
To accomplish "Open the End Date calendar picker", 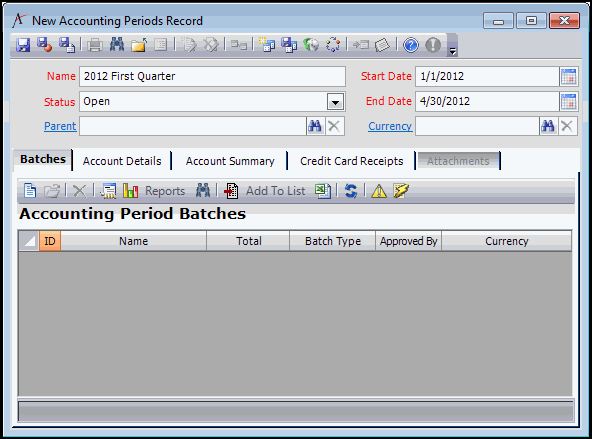I will [568, 102].
